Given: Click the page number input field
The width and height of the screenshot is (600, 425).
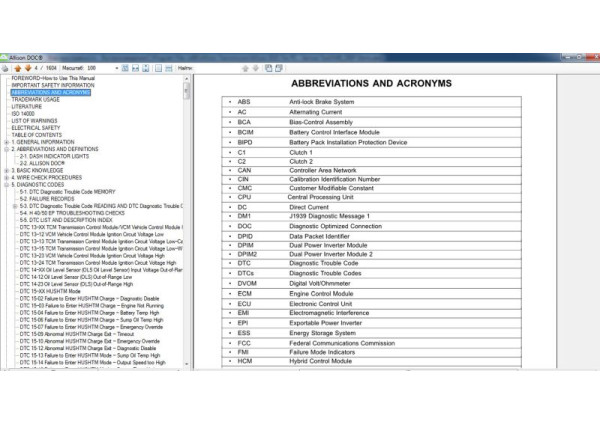Looking at the screenshot, I should [x=40, y=67].
